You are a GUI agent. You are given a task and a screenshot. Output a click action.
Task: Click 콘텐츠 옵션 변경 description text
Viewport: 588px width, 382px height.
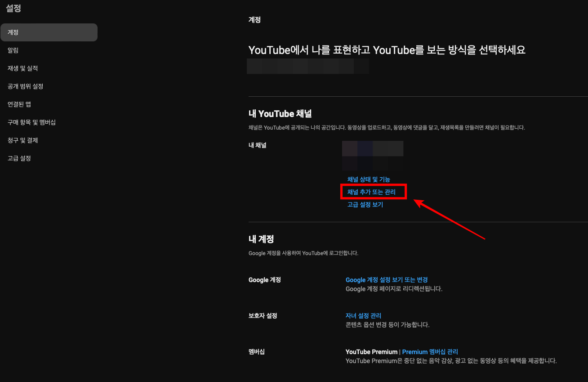[388, 325]
